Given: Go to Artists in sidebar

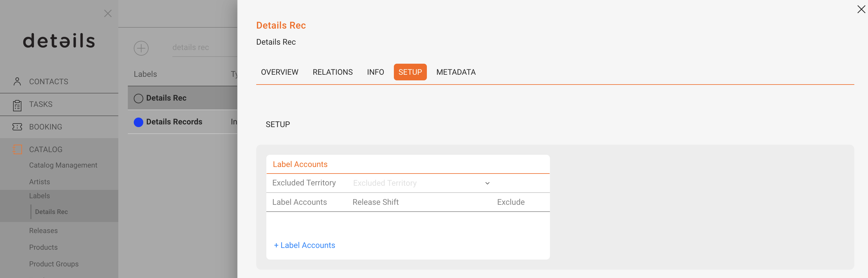Looking at the screenshot, I should 40,182.
